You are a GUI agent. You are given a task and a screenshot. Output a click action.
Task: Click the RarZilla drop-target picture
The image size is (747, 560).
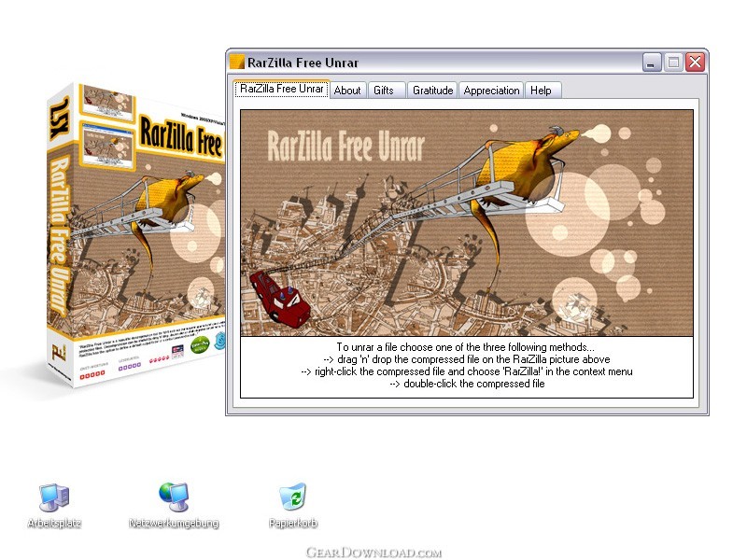click(467, 223)
